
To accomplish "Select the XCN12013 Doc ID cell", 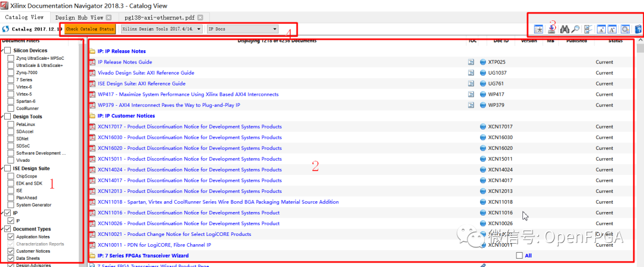I will point(500,191).
